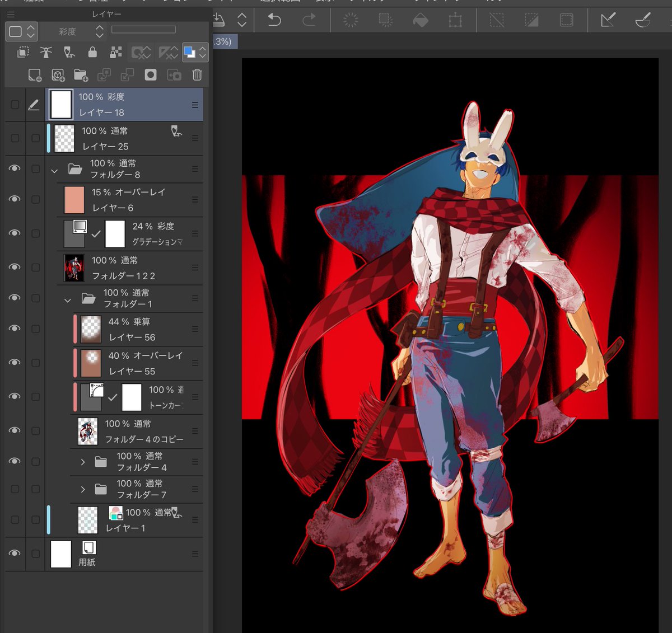Toggle lock transparent pixels icon
672x633 pixels.
pos(116,53)
